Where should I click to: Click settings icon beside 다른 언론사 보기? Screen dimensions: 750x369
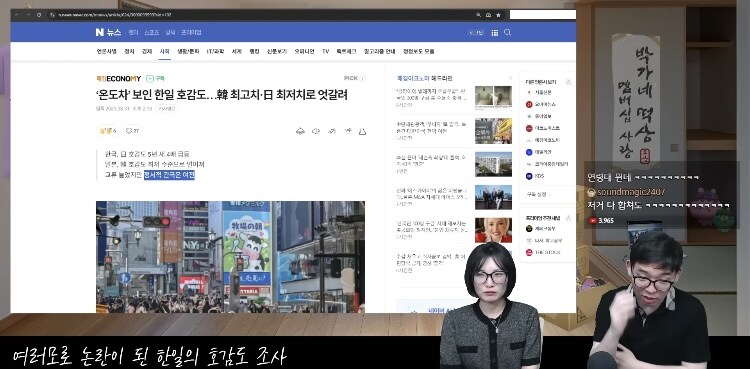[568, 82]
